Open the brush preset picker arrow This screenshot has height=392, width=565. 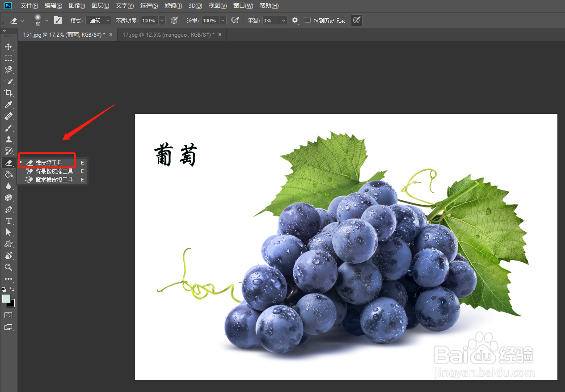(46, 21)
